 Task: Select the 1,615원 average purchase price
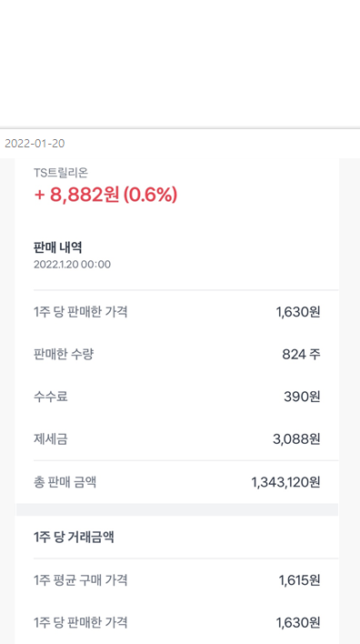coord(299,580)
